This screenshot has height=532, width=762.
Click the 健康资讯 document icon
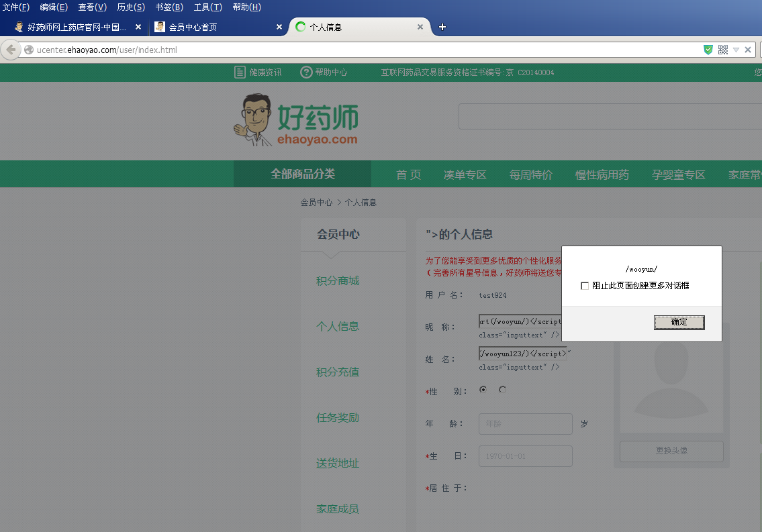click(240, 72)
